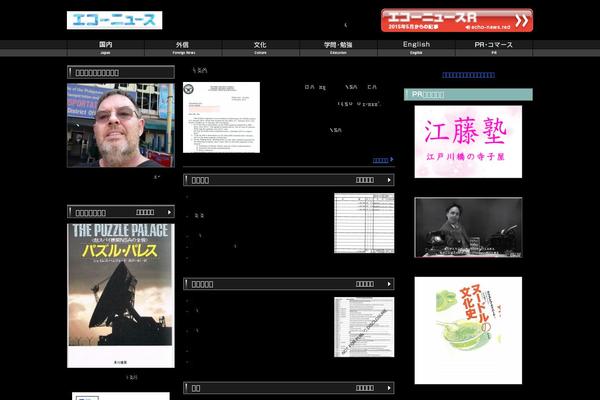Follow the blue read-more link with arrow

click(x=383, y=160)
